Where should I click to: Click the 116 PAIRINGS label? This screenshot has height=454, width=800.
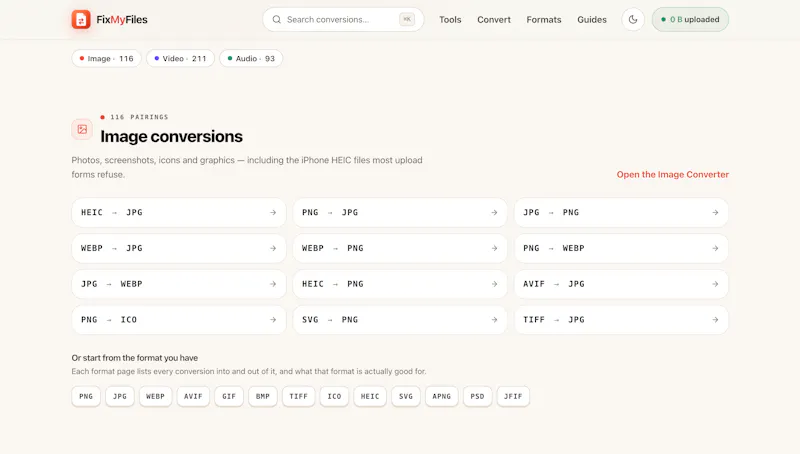139,117
